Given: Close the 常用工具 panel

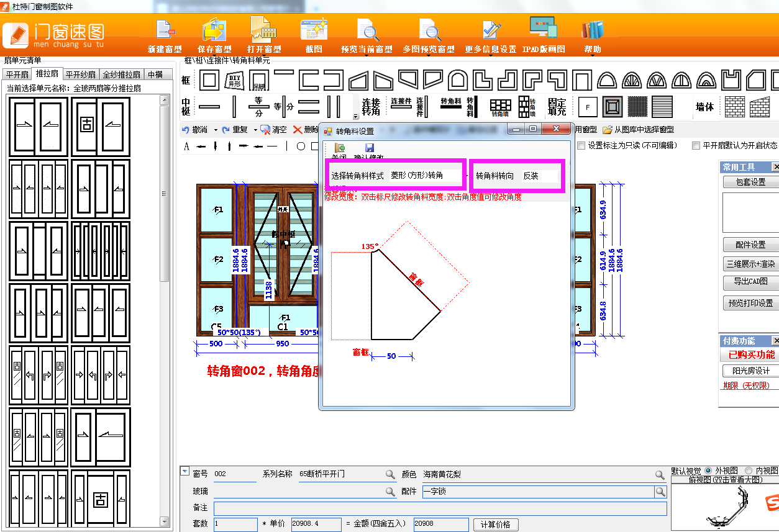Looking at the screenshot, I should coord(775,167).
